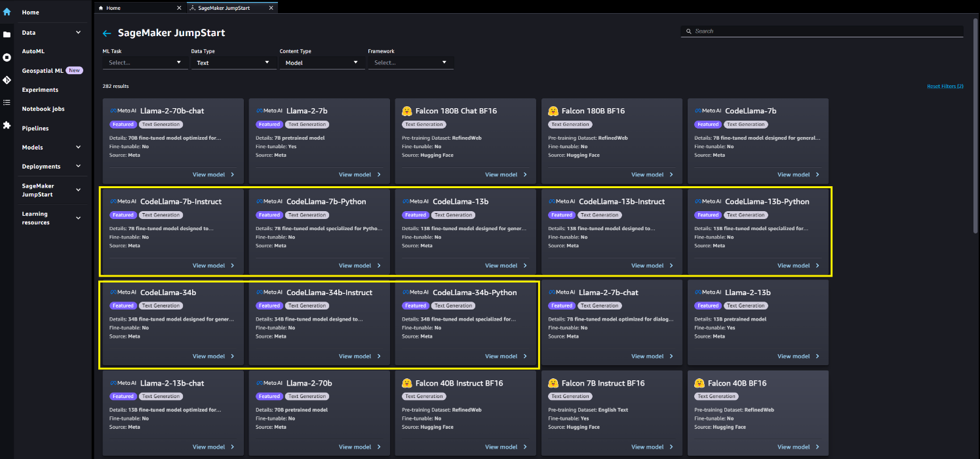Click the arrow on Llama-2-7b View model
The image size is (980, 459).
379,175
